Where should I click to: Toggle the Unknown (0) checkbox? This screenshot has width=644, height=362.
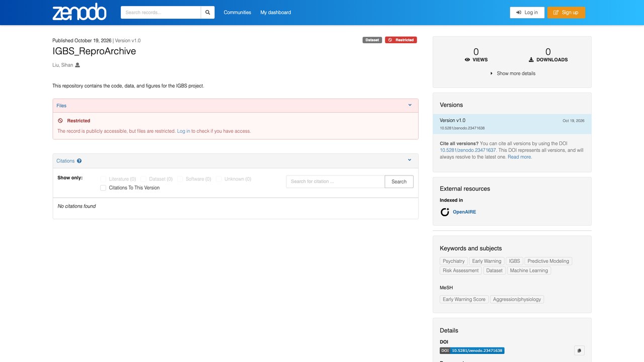219,179
